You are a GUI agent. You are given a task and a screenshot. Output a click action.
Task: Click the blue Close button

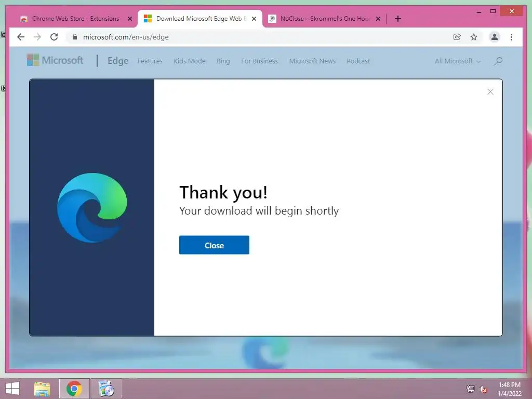pyautogui.click(x=214, y=245)
